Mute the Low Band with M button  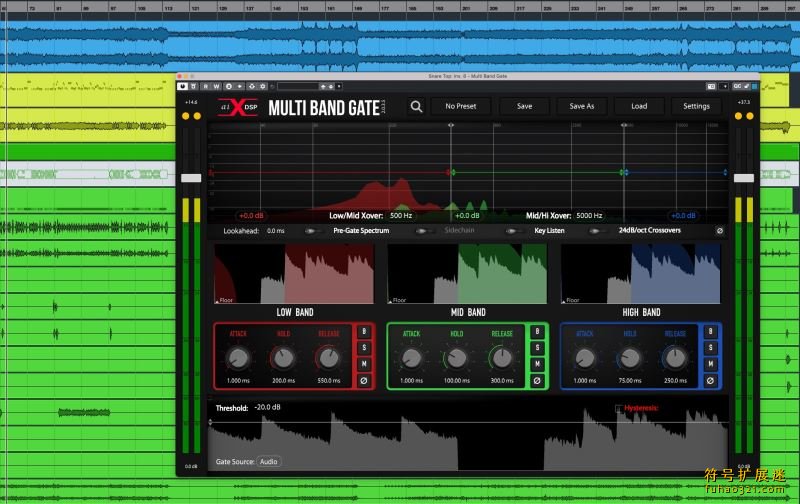click(364, 364)
